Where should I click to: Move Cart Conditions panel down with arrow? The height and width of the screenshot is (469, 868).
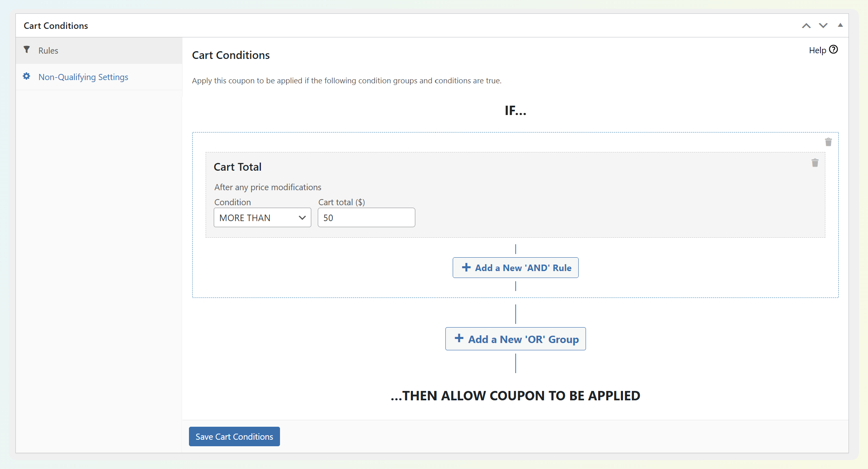pos(823,26)
